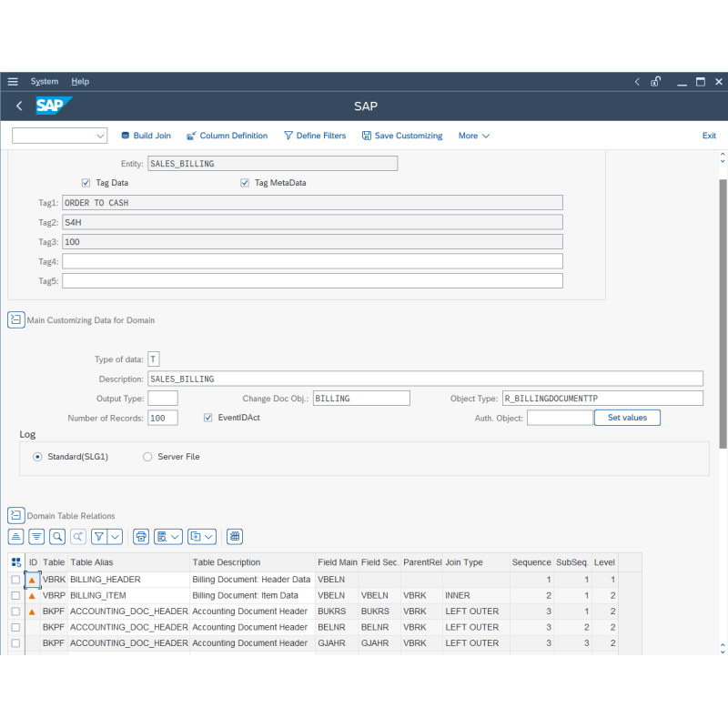Screen dimensions: 728x728
Task: Click the Description input field
Action: pyautogui.click(x=425, y=379)
